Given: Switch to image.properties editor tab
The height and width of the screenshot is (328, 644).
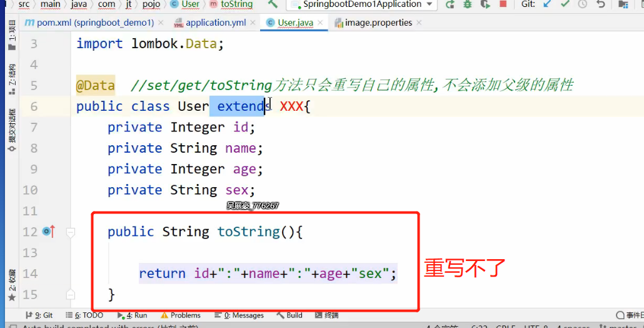Looking at the screenshot, I should [378, 23].
